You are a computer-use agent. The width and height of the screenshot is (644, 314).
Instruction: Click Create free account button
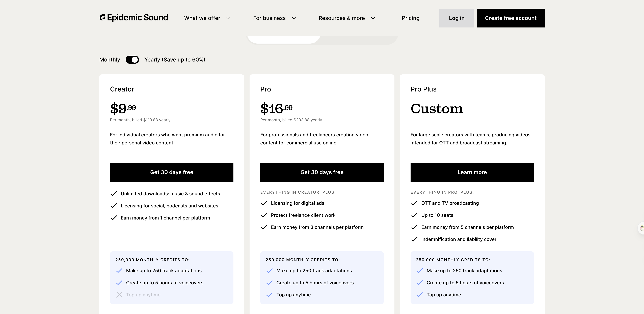point(511,18)
